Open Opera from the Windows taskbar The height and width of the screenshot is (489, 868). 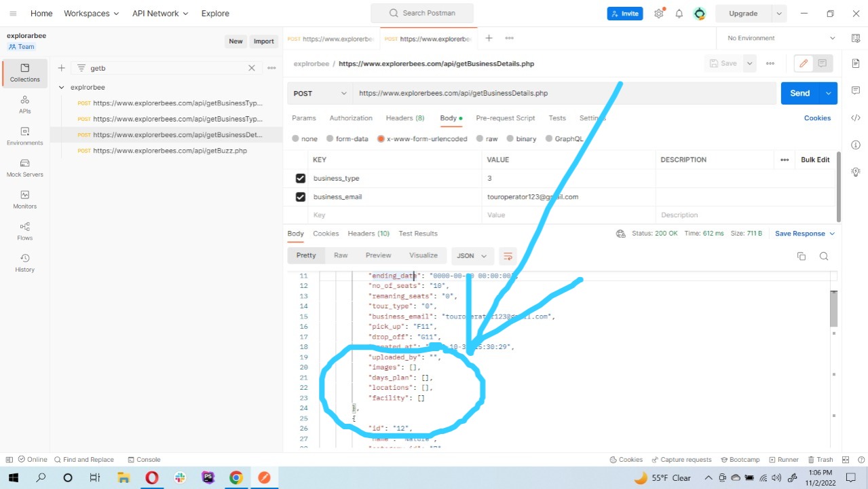[x=151, y=478]
